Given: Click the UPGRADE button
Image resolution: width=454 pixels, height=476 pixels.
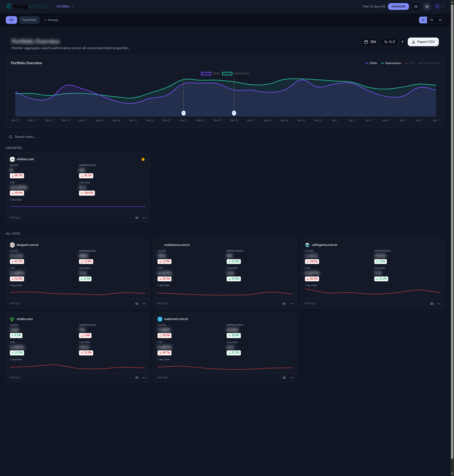Looking at the screenshot, I should point(398,6).
